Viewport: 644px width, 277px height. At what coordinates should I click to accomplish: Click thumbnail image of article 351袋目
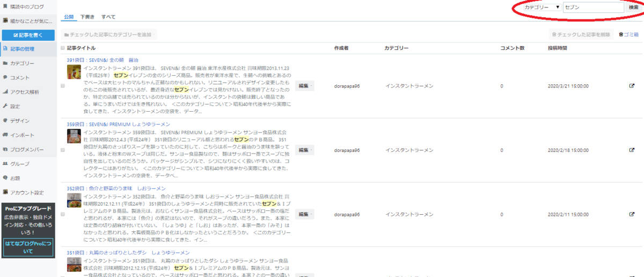(74, 264)
